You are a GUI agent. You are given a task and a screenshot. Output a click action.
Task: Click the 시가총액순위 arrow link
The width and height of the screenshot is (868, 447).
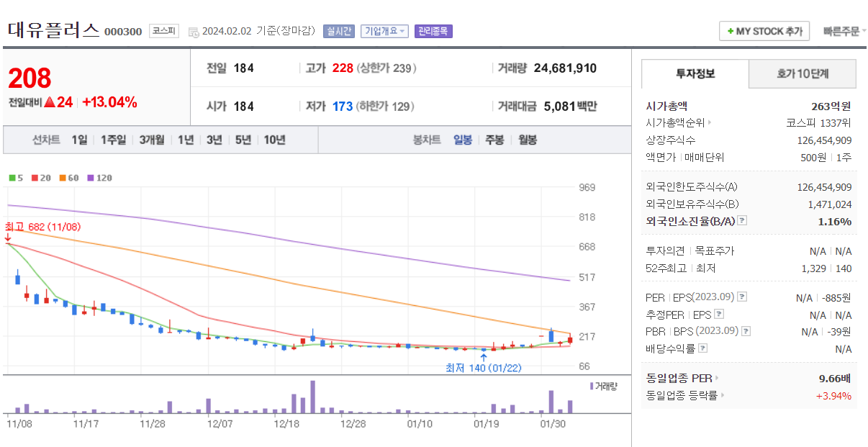(x=679, y=122)
